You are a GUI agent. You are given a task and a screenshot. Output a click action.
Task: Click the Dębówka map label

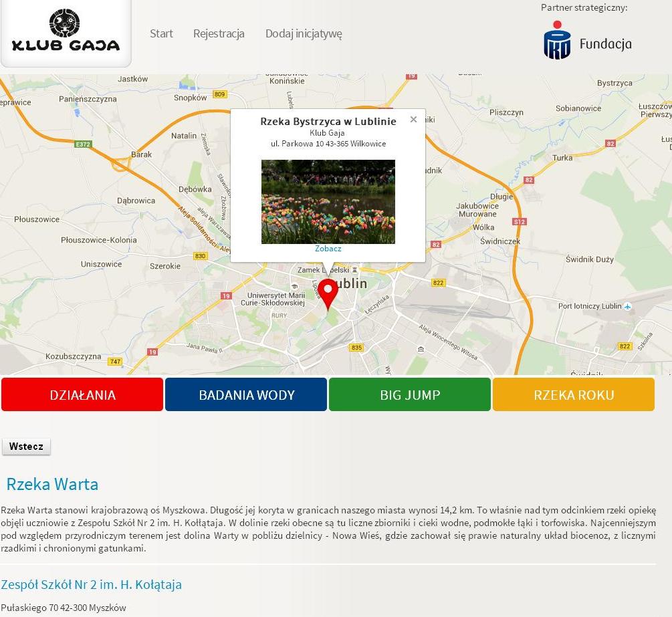coord(195,189)
